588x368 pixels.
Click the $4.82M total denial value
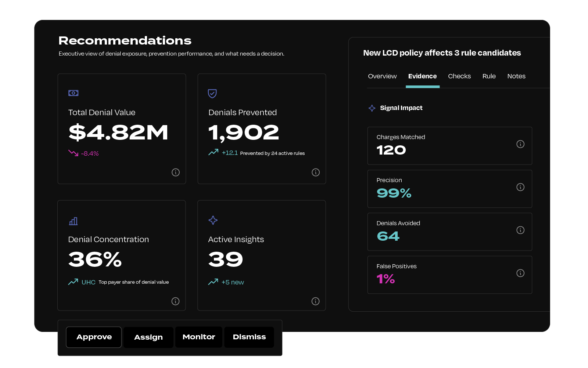pos(118,132)
